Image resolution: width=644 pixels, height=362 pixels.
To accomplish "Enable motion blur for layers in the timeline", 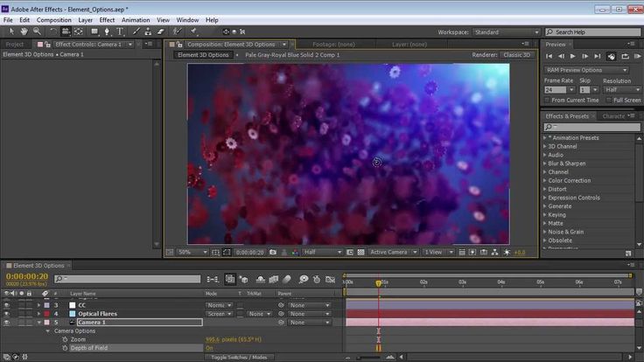I will (x=287, y=280).
